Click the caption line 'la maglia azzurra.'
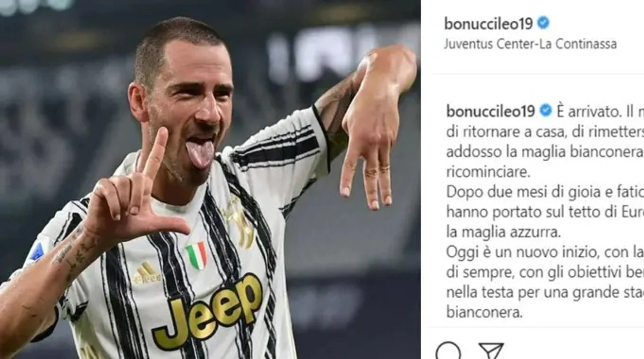 pos(503,232)
